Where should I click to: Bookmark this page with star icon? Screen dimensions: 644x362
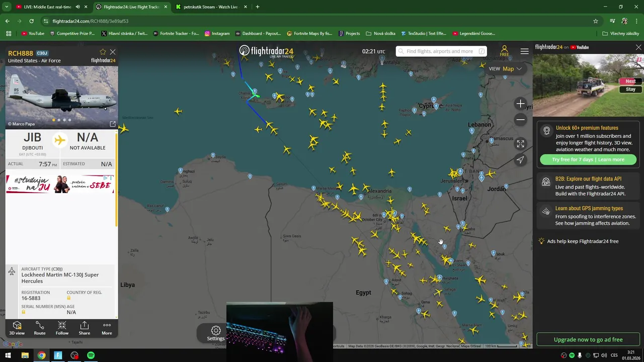pos(596,21)
